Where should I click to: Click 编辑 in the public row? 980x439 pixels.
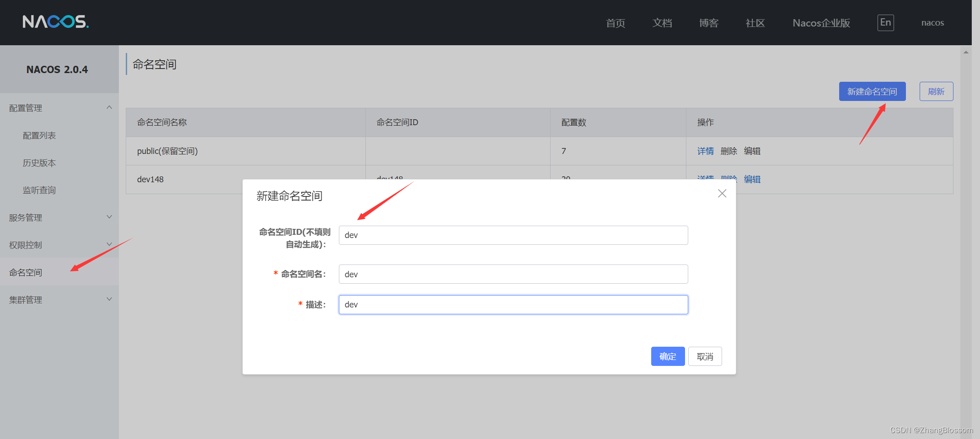click(x=752, y=151)
